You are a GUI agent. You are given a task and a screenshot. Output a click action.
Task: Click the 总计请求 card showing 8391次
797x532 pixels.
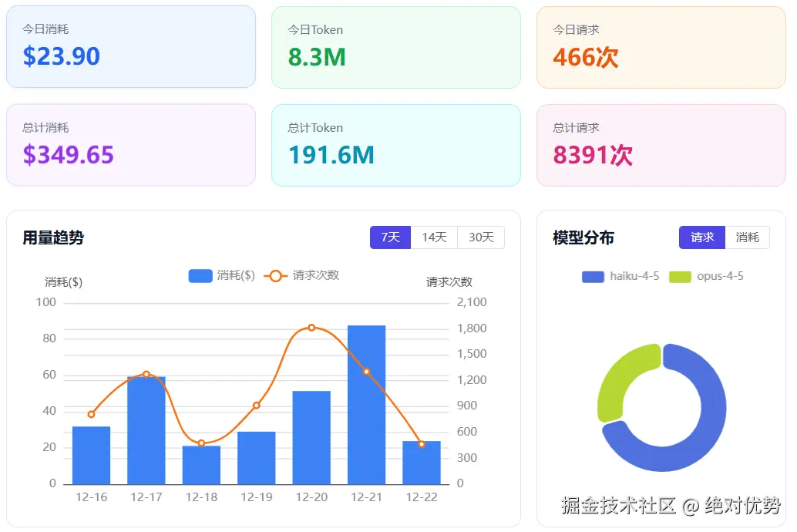point(661,145)
